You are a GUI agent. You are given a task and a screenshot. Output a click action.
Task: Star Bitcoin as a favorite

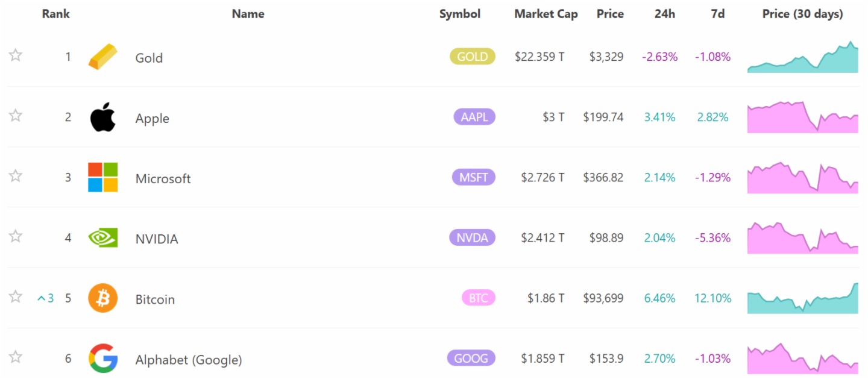pyautogui.click(x=16, y=296)
